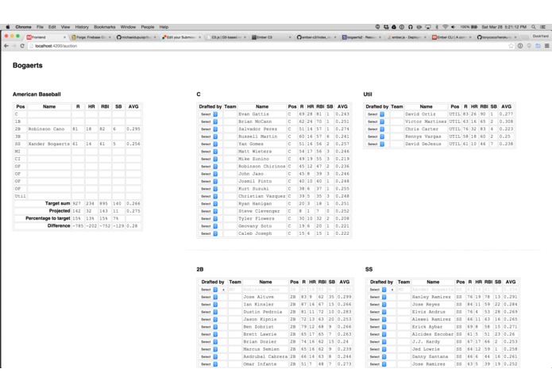Click the AirPlay display icon in menu bar

point(428,27)
